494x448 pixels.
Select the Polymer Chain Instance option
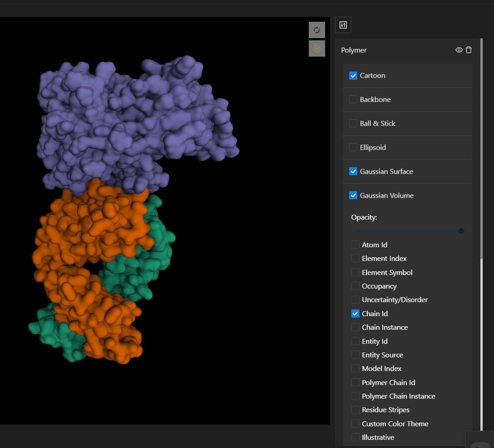click(355, 396)
